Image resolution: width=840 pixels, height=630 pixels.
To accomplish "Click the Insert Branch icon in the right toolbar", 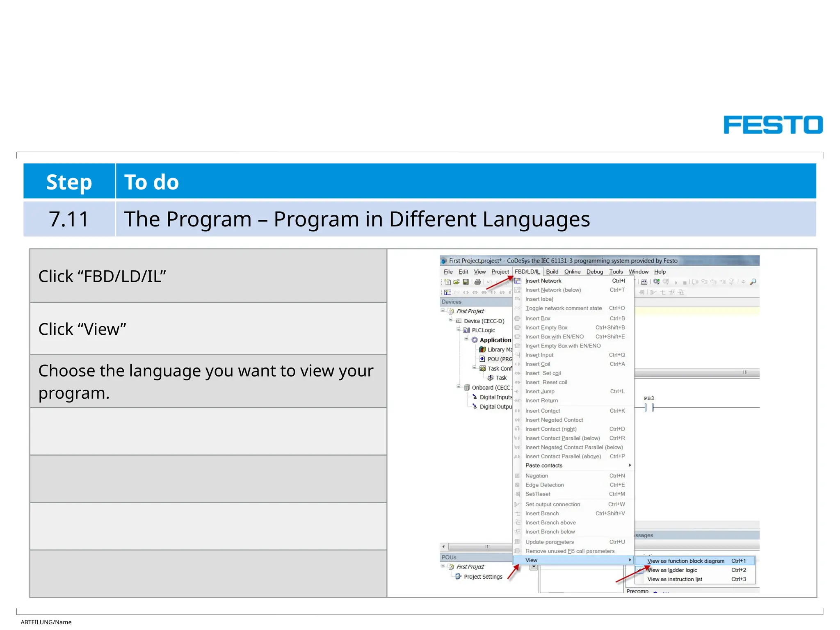I will (663, 292).
